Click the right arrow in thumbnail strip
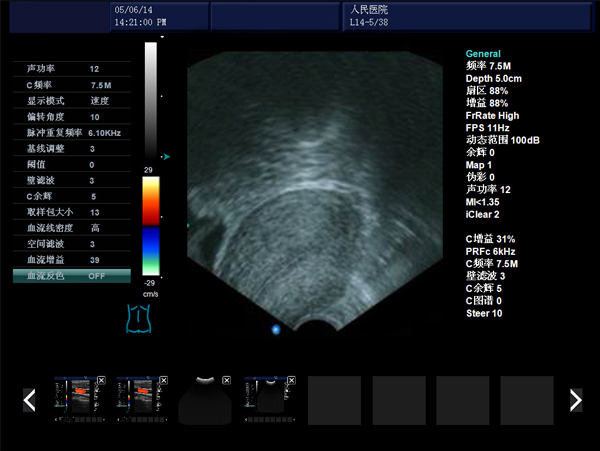This screenshot has width=600, height=451. [x=575, y=400]
